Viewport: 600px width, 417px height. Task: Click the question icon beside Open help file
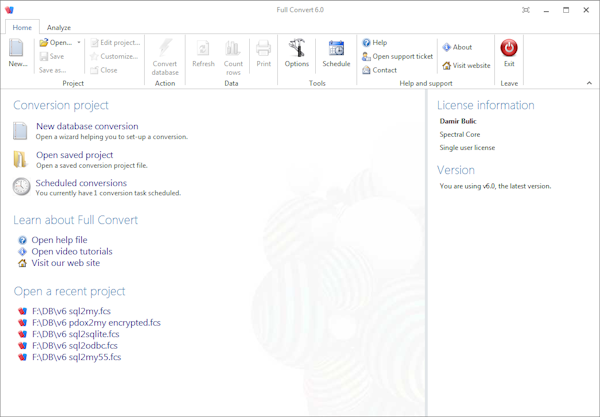23,240
